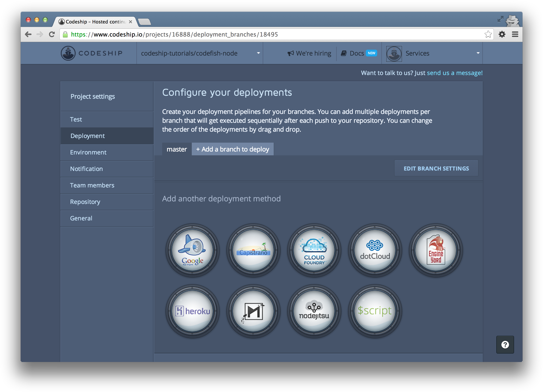
Task: Open the Team members section
Action: pyautogui.click(x=107, y=186)
